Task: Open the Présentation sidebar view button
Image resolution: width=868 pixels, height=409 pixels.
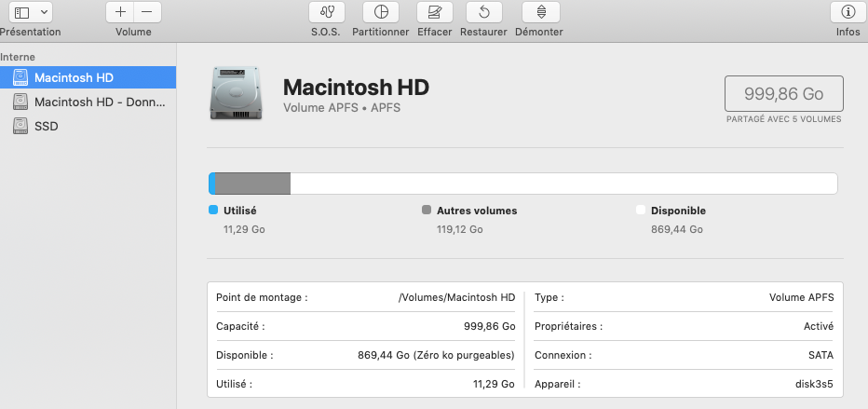Action: (22, 12)
